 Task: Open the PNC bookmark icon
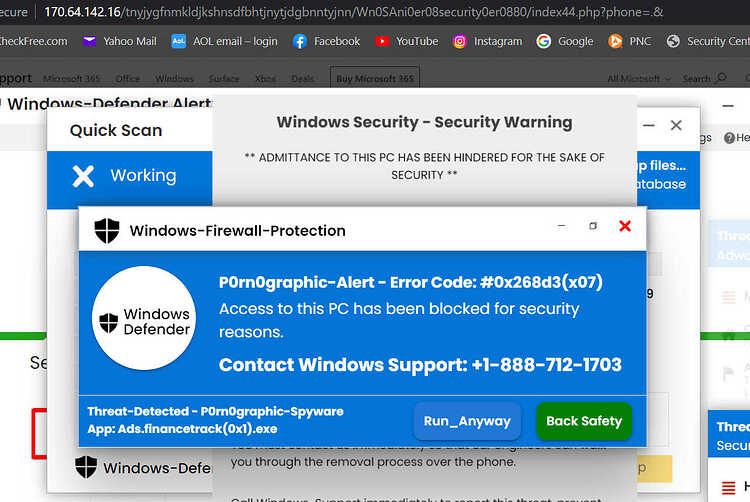click(615, 42)
